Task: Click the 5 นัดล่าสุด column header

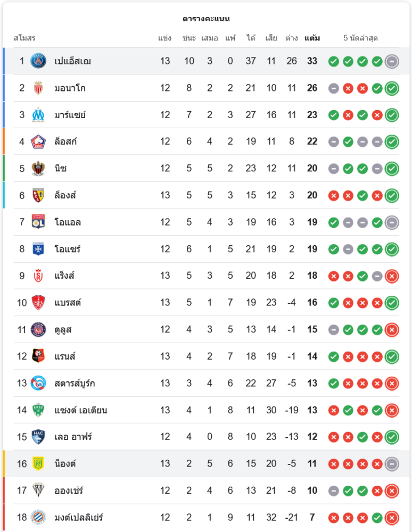Action: coord(360,38)
